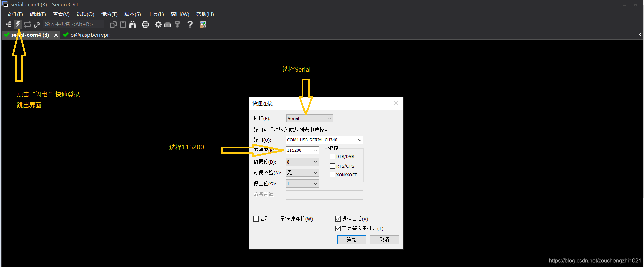Click the 取消 cancel button

pos(384,240)
